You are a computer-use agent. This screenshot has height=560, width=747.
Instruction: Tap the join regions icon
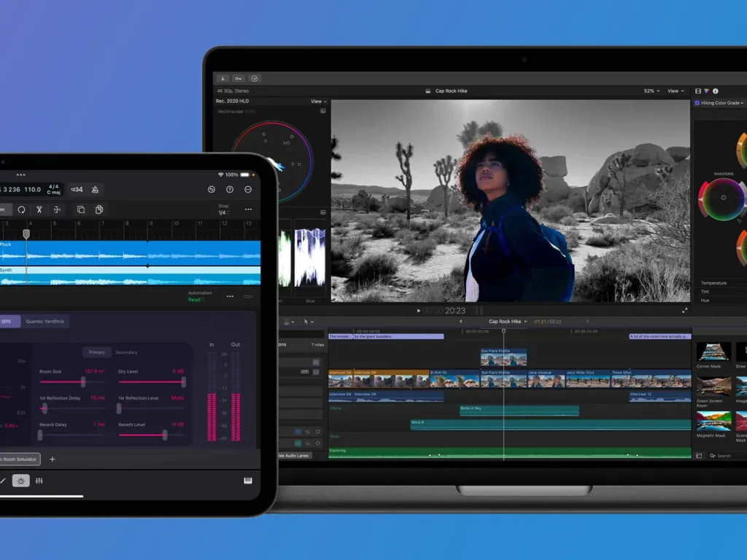click(57, 209)
